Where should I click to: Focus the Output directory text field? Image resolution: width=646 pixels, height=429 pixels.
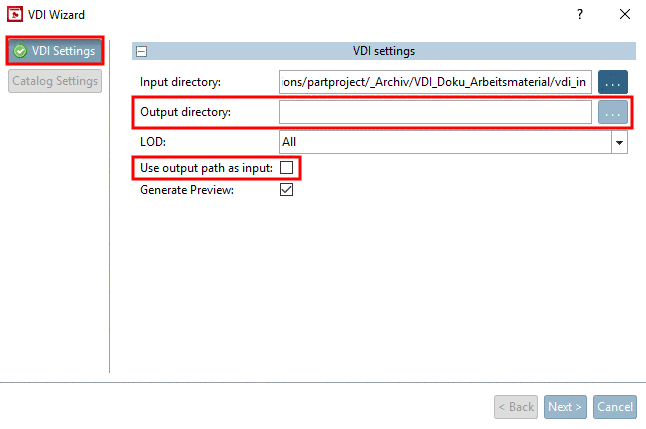point(435,112)
